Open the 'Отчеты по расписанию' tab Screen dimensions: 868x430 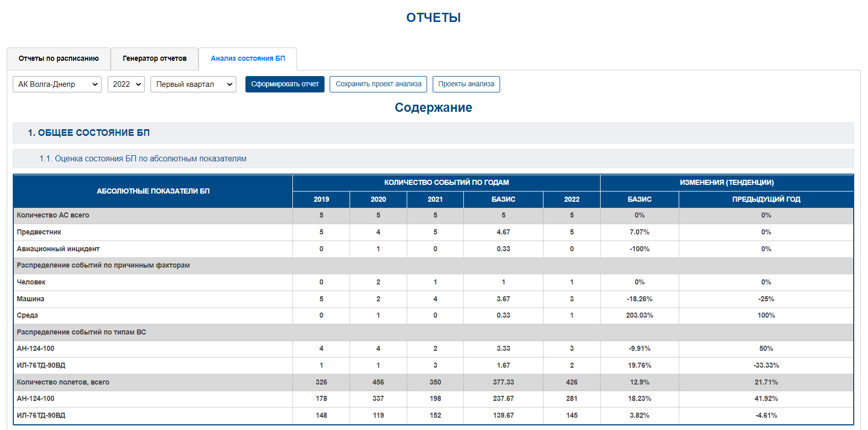(x=59, y=59)
